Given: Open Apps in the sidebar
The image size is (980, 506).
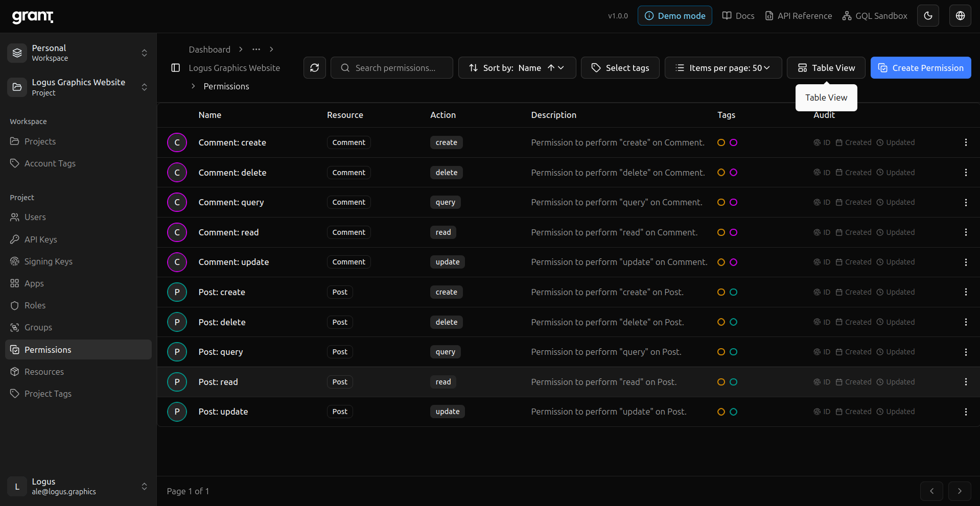Looking at the screenshot, I should 78,283.
